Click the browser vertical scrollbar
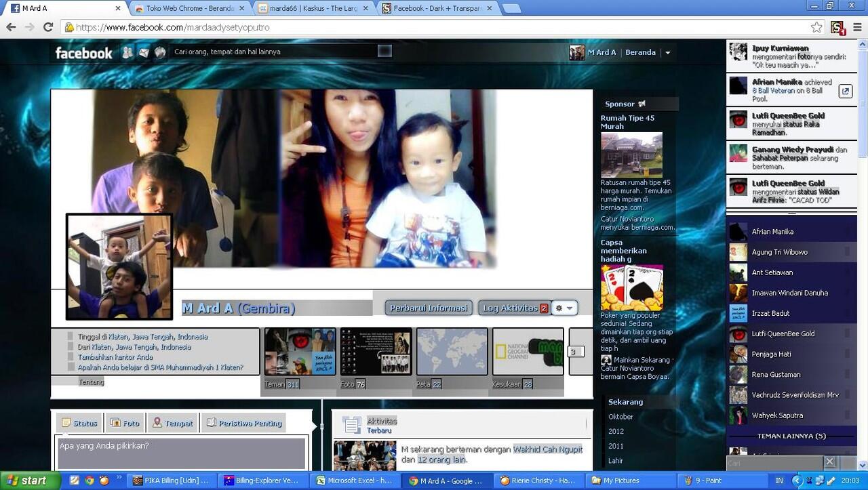Screen dimensions: 868x490 pyautogui.click(x=863, y=254)
